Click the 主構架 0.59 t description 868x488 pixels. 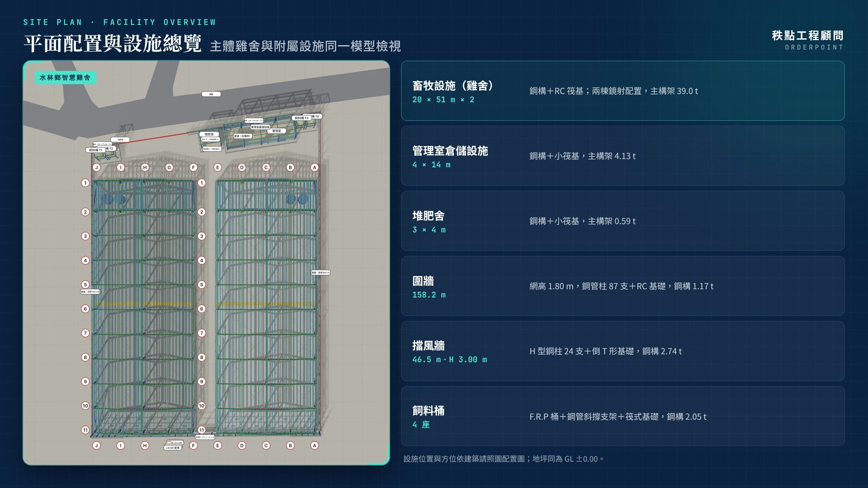point(583,221)
